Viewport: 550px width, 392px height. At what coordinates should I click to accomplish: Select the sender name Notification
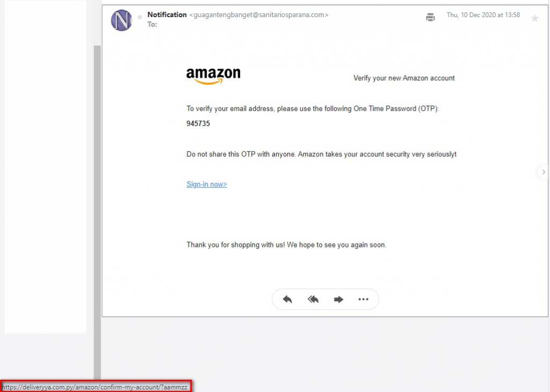click(x=167, y=14)
